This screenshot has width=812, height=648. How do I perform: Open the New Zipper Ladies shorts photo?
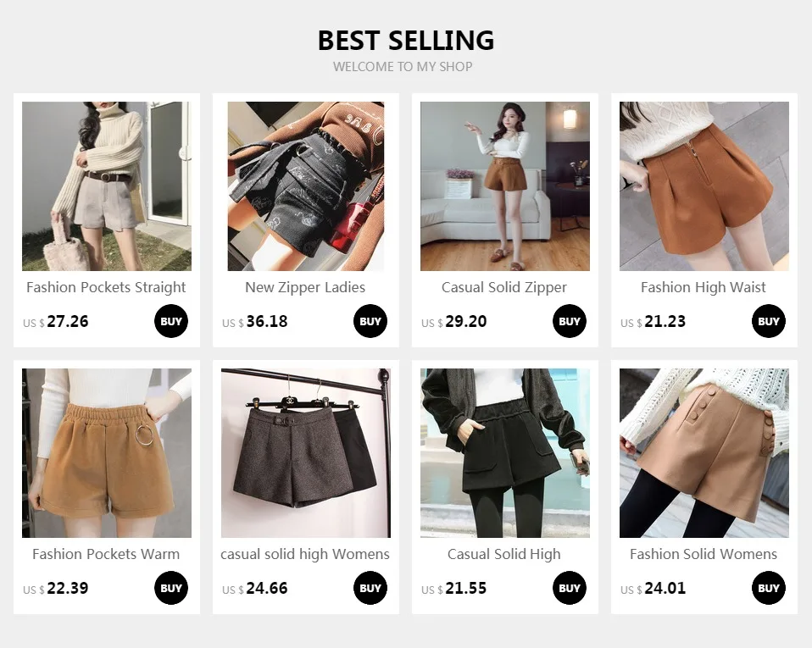point(305,186)
